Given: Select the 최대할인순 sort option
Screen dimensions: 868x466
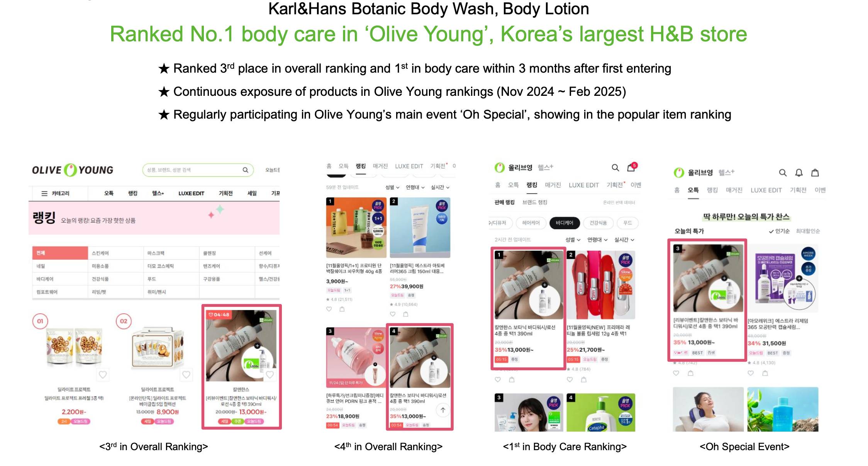Looking at the screenshot, I should tap(808, 231).
